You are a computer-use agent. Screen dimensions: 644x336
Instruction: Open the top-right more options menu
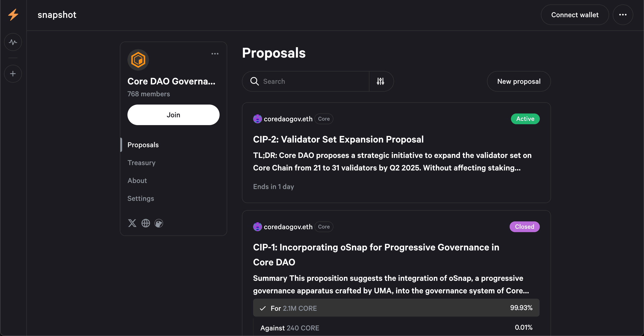tap(623, 15)
